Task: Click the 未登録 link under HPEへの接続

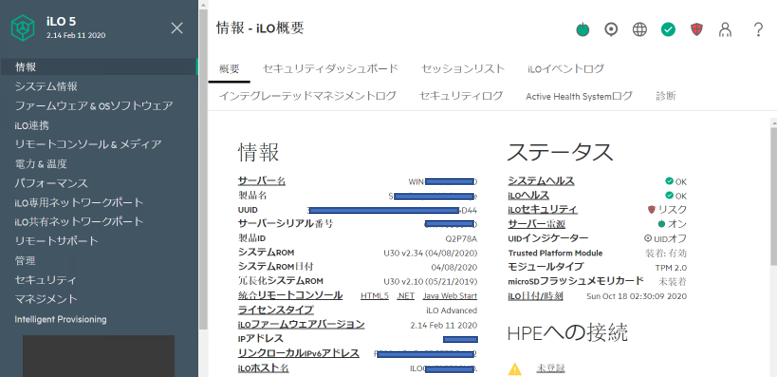Action: pyautogui.click(x=551, y=369)
